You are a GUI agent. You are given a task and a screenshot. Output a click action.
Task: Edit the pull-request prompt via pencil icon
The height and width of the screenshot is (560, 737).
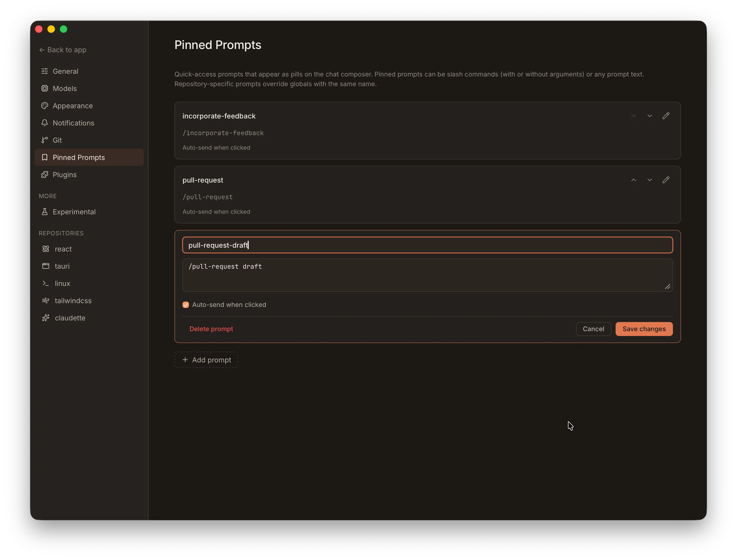tap(666, 180)
